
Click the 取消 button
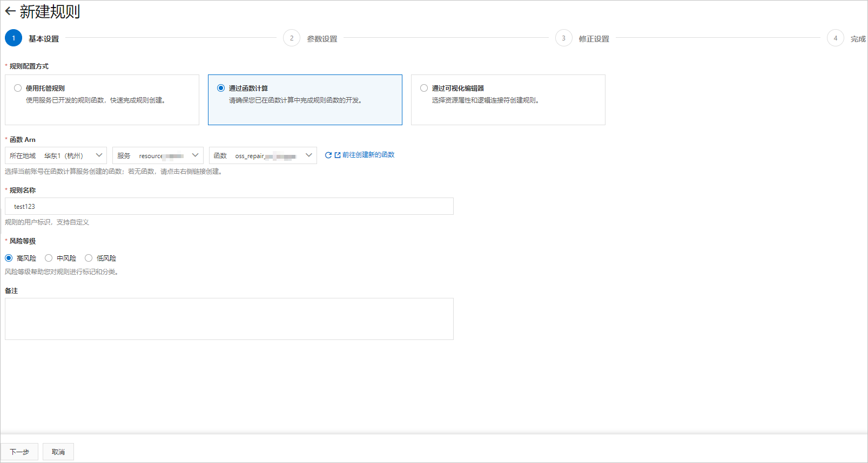click(x=58, y=452)
